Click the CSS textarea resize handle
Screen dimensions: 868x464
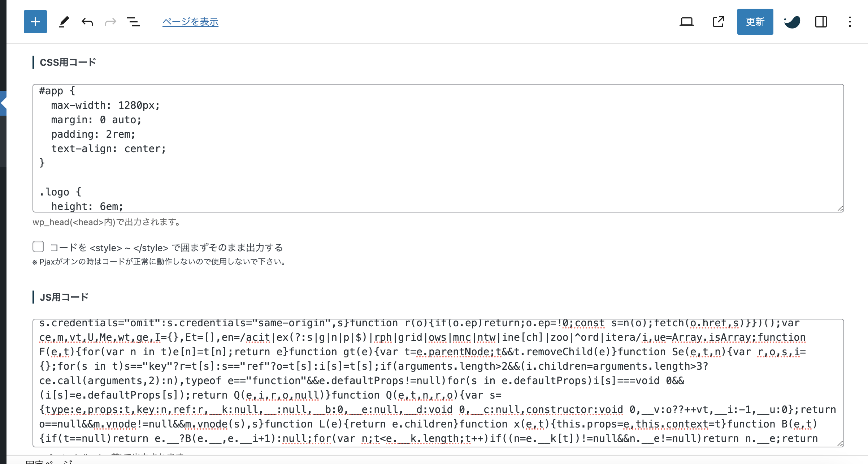click(840, 209)
